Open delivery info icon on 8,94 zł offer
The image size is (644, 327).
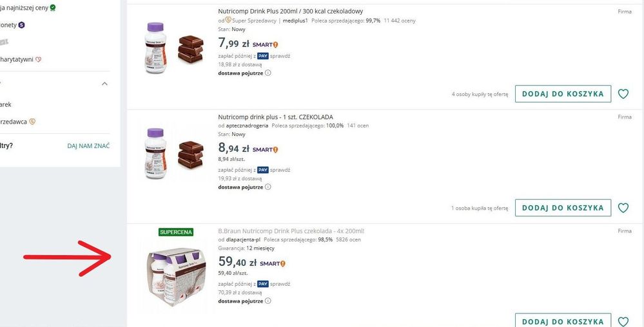[268, 187]
